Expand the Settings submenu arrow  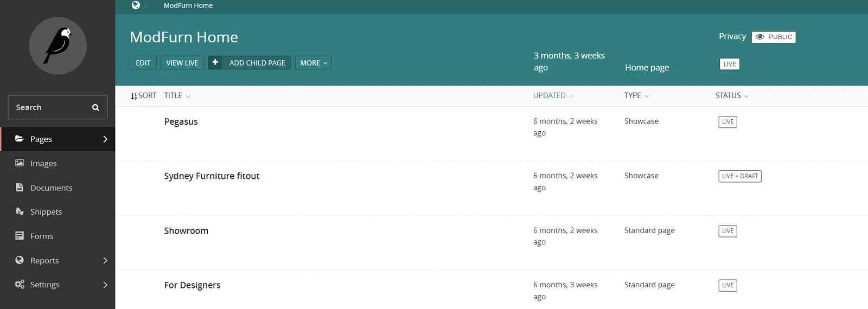coord(105,285)
